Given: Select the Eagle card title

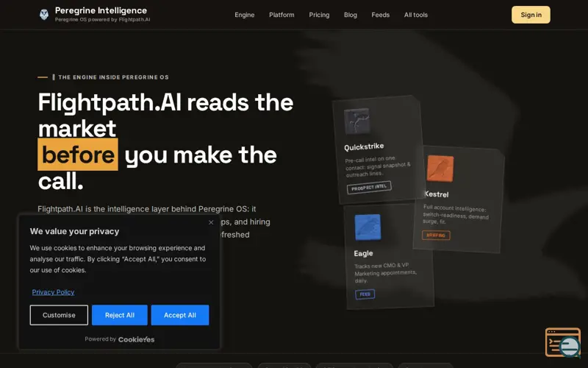Looking at the screenshot, I should click(363, 253).
